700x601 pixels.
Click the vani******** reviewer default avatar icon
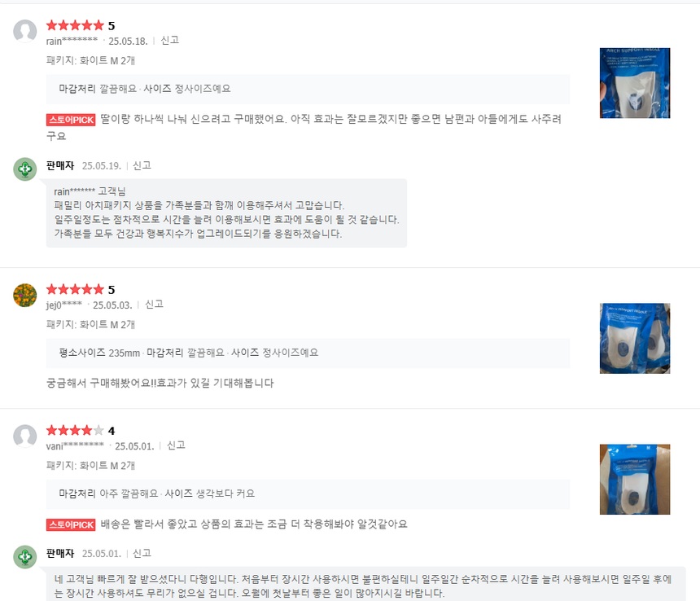click(25, 436)
